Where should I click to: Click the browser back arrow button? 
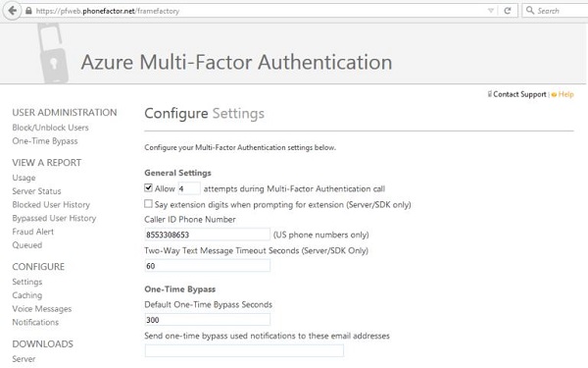(x=12, y=11)
